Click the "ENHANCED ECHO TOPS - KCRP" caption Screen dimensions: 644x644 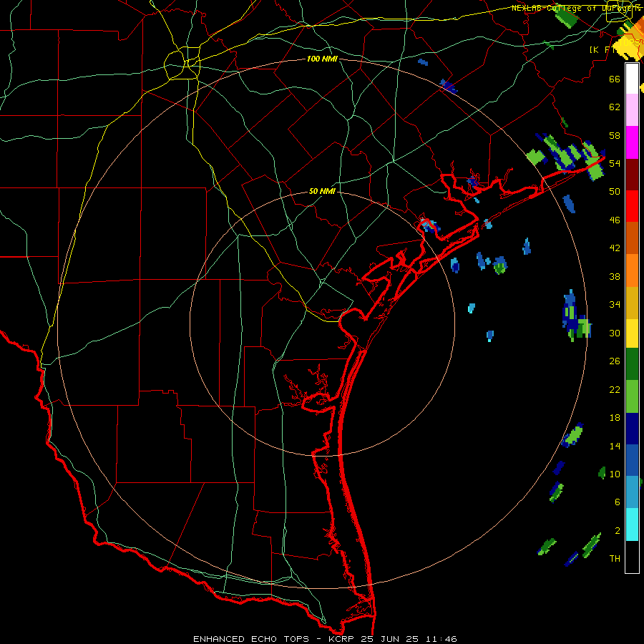tap(274, 639)
